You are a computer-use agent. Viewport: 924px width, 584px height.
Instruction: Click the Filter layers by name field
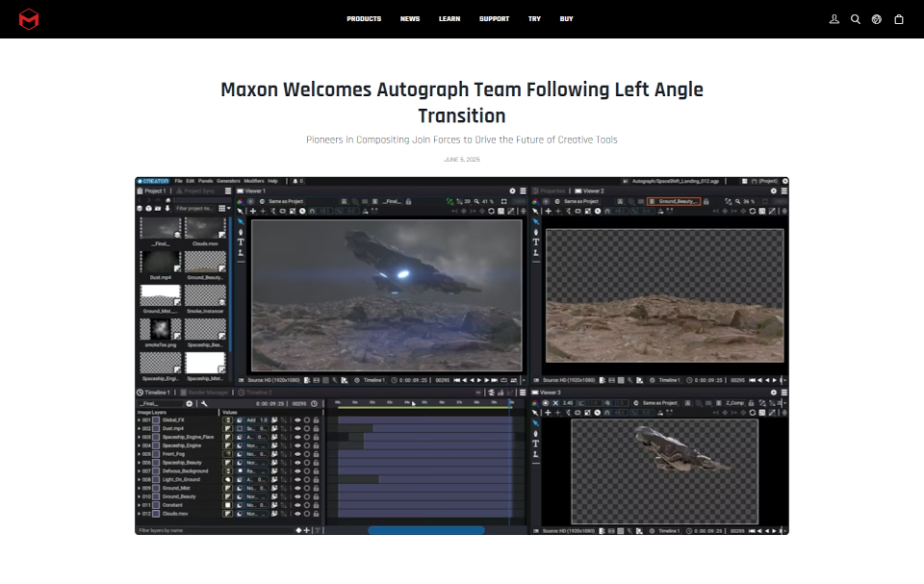coord(215,530)
